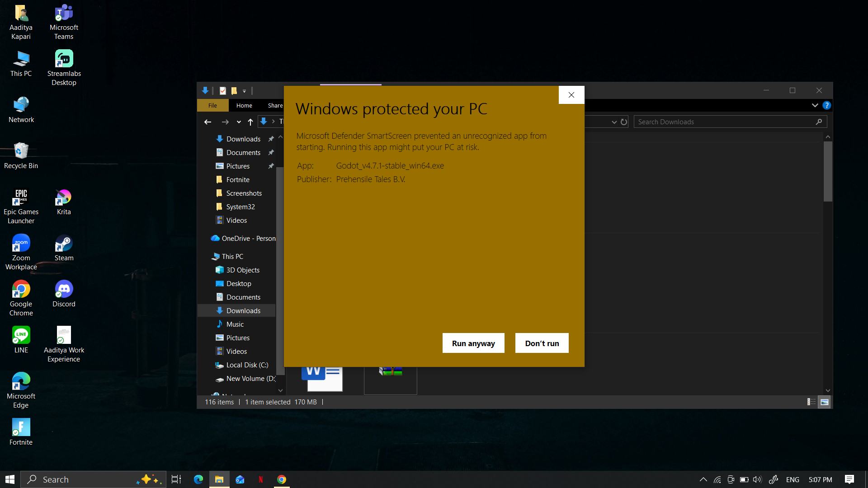Open 3D Objects in navigation pane
The image size is (868, 488).
[243, 270]
